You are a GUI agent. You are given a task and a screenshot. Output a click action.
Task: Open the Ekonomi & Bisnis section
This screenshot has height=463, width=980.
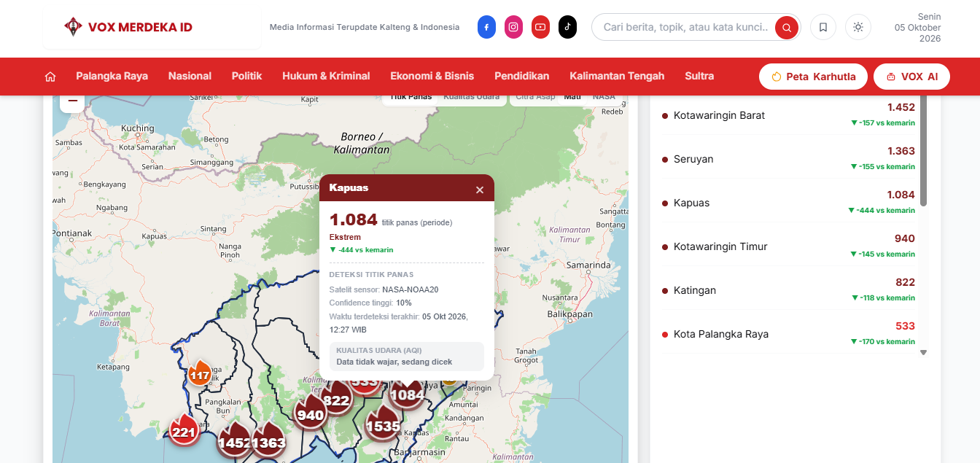(432, 76)
